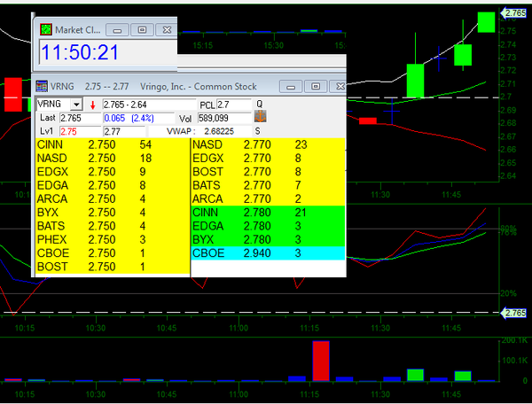This screenshot has height=404, width=532.
Task: Click the tall red volume bar
Action: pos(320,360)
